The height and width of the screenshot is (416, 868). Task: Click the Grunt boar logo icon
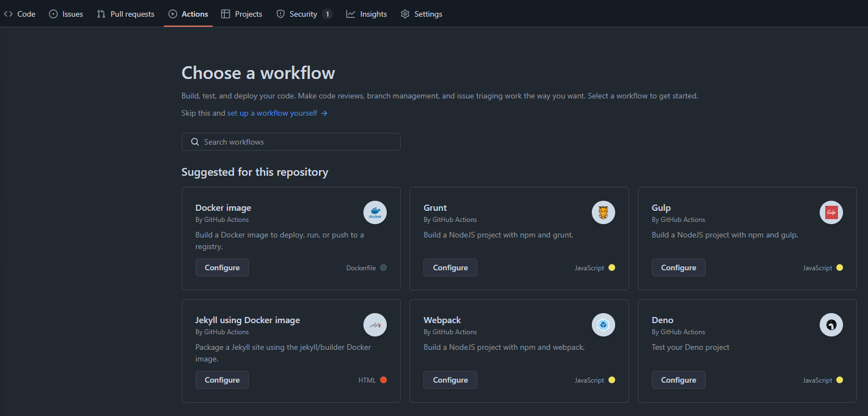(603, 212)
